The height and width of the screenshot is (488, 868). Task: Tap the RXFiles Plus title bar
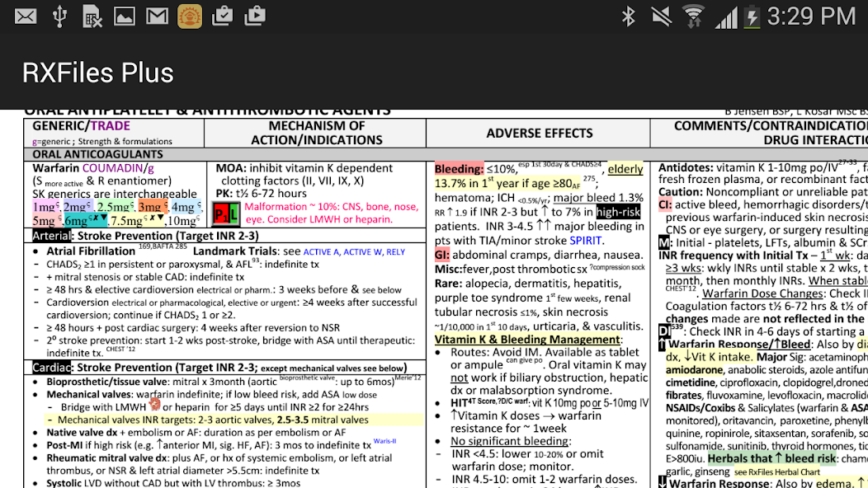[97, 73]
